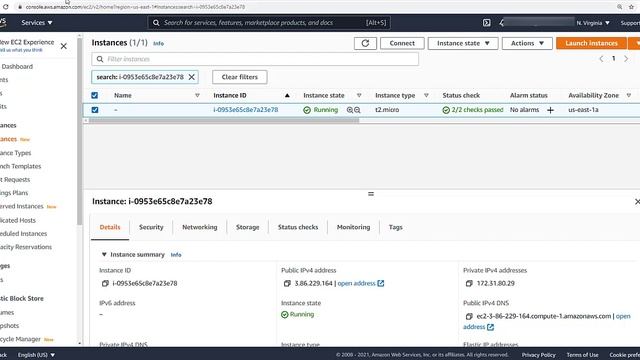Collapse the Instance summary section
Image resolution: width=640 pixels, height=360 pixels.
point(104,255)
